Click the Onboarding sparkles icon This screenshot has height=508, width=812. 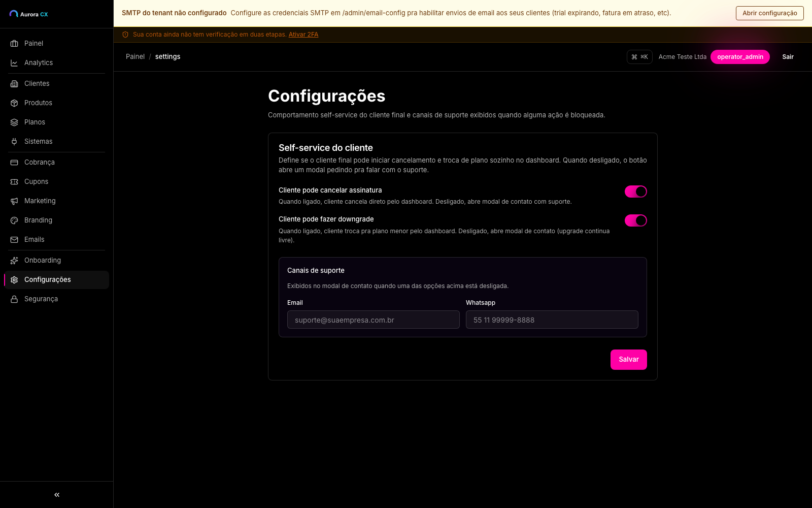[14, 261]
